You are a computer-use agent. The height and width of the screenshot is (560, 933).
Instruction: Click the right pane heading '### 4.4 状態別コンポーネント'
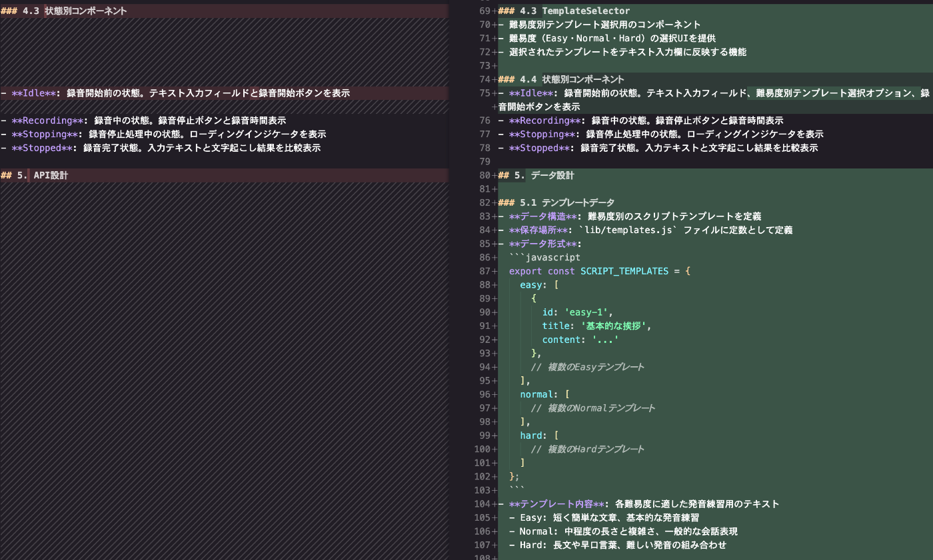pyautogui.click(x=561, y=79)
